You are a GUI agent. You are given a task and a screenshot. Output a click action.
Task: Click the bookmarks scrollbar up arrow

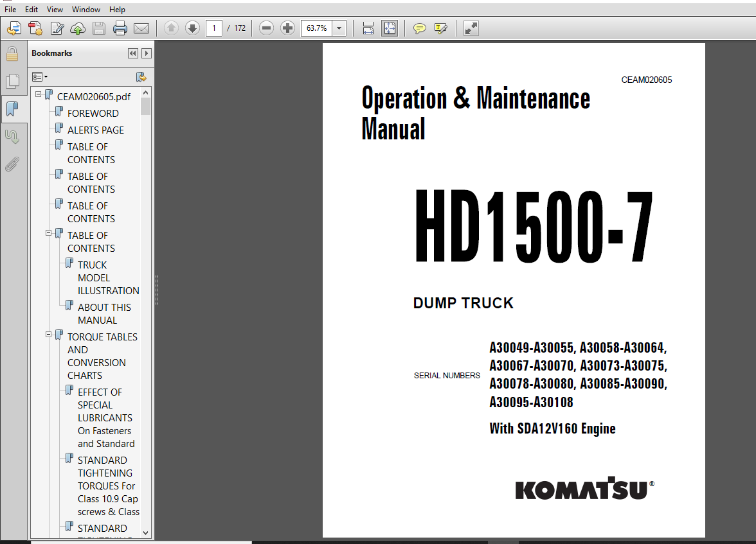pyautogui.click(x=145, y=92)
